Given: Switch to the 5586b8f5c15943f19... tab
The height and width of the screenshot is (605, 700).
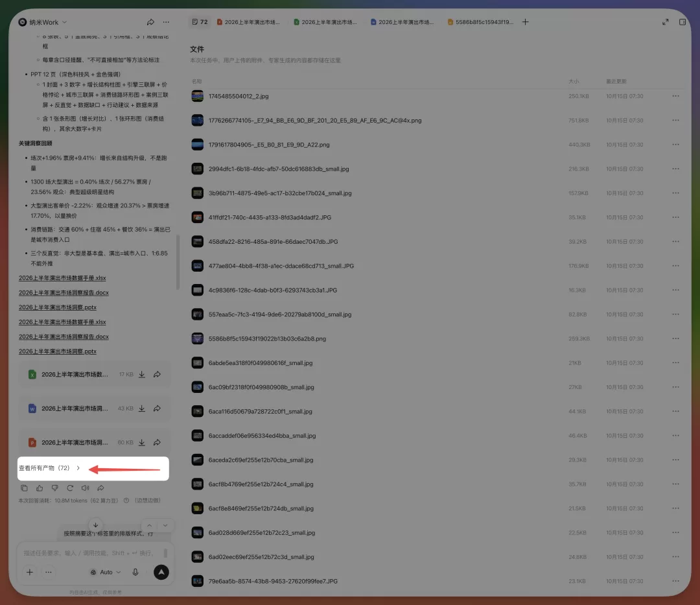Looking at the screenshot, I should pos(480,22).
